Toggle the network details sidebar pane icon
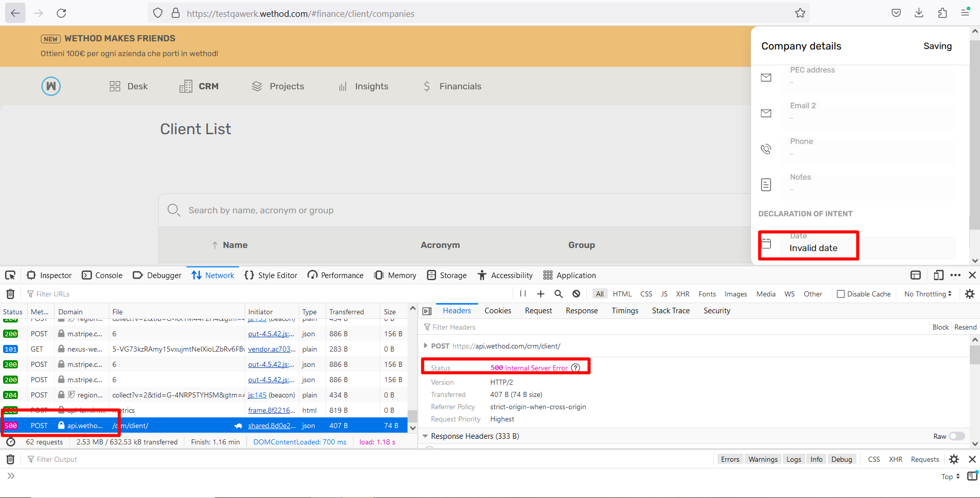This screenshot has width=980, height=498. [427, 311]
